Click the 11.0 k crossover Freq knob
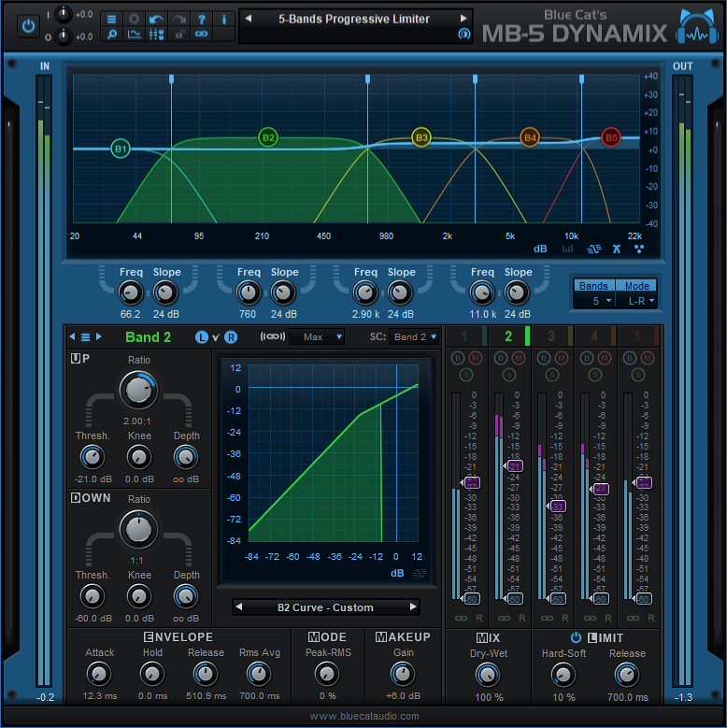This screenshot has height=728, width=727. click(482, 293)
